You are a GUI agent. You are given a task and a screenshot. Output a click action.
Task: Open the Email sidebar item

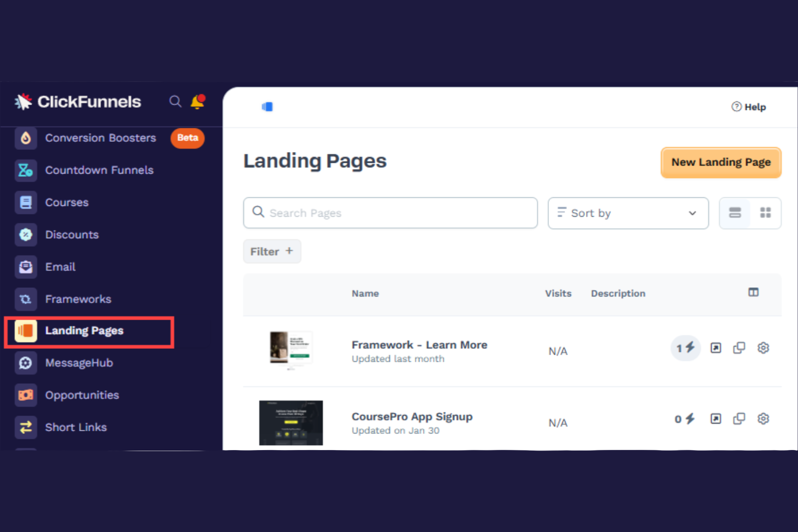[60, 267]
